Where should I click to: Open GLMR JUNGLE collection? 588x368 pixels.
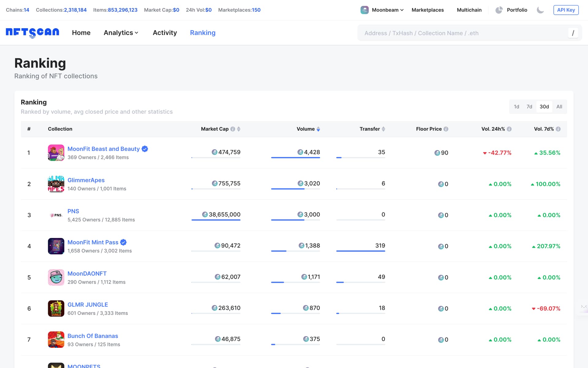pos(88,305)
